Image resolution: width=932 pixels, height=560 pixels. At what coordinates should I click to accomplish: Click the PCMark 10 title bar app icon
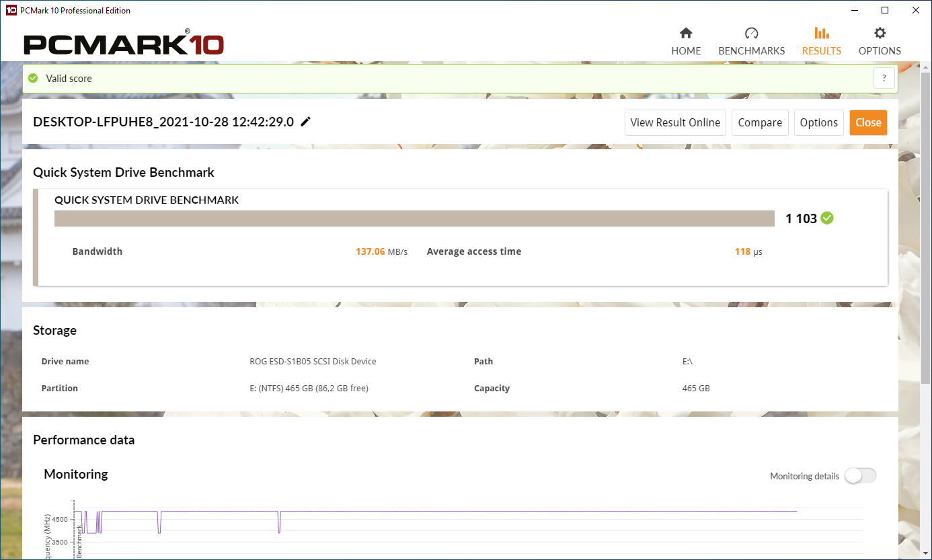click(x=10, y=10)
